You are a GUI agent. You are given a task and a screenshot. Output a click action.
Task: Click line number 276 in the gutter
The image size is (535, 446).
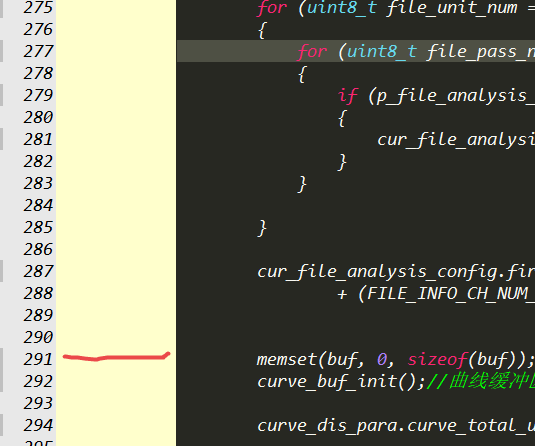[38, 29]
